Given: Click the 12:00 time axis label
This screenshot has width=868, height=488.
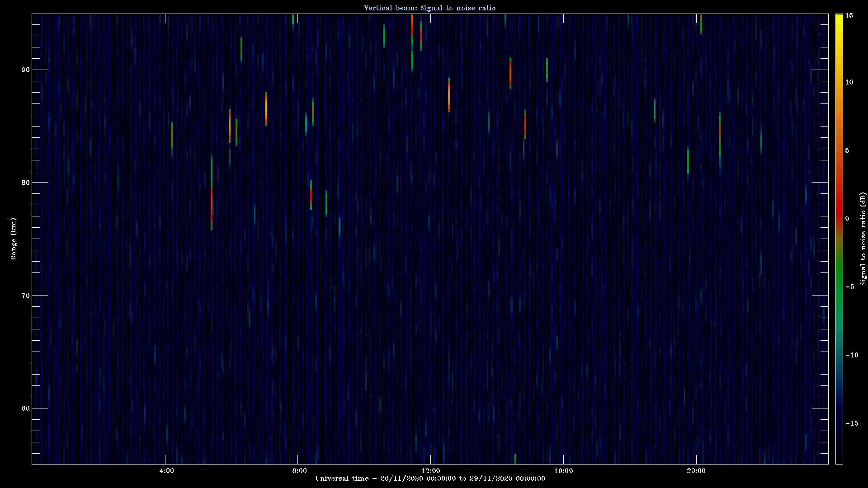Looking at the screenshot, I should (430, 471).
